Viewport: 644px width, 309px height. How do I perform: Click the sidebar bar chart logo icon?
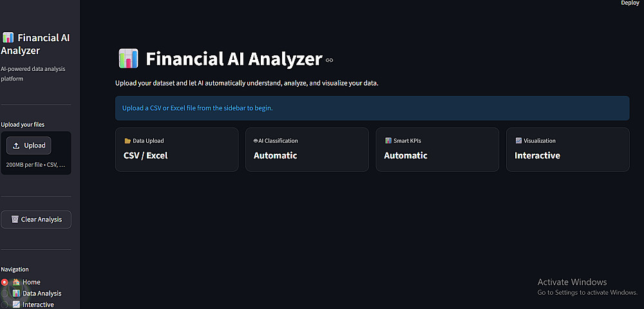click(8, 38)
